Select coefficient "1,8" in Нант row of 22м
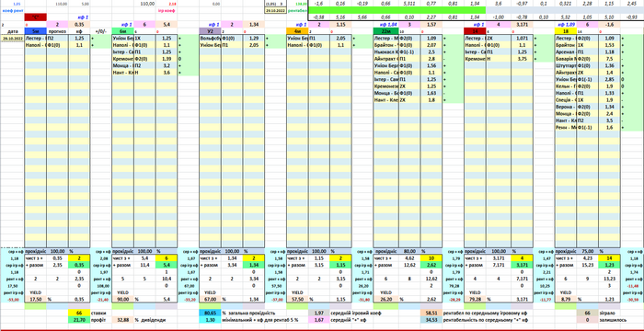Screen dimensions: 644x331 pyautogui.click(x=431, y=100)
